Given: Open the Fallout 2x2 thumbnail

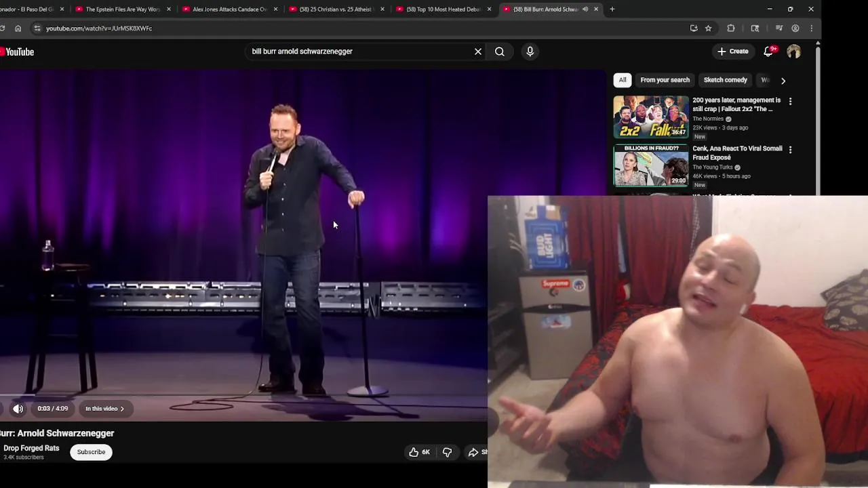Looking at the screenshot, I should coord(651,117).
